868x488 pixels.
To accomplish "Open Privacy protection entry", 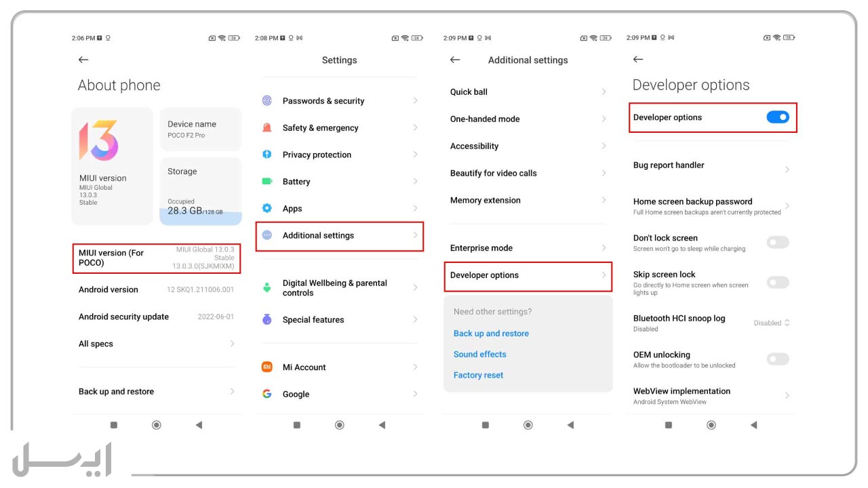I will click(340, 155).
